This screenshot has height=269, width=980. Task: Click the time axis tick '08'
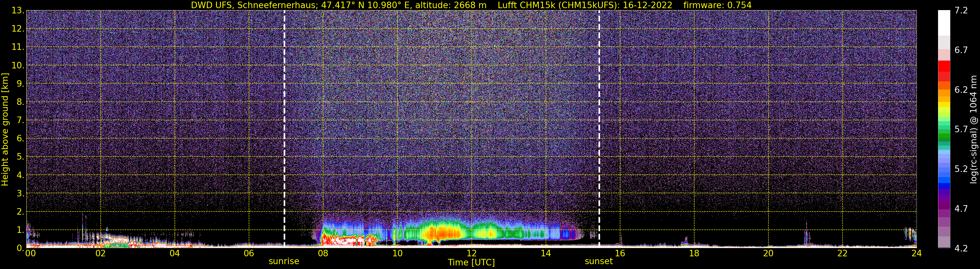tap(323, 253)
